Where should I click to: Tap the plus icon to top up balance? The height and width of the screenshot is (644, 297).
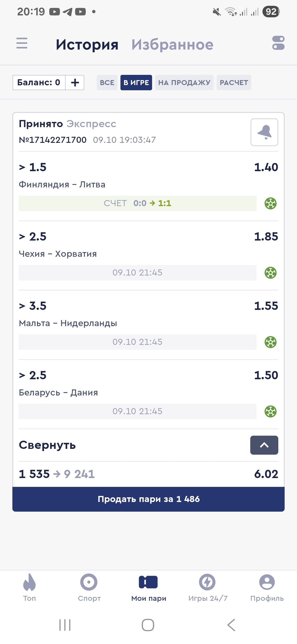(75, 83)
